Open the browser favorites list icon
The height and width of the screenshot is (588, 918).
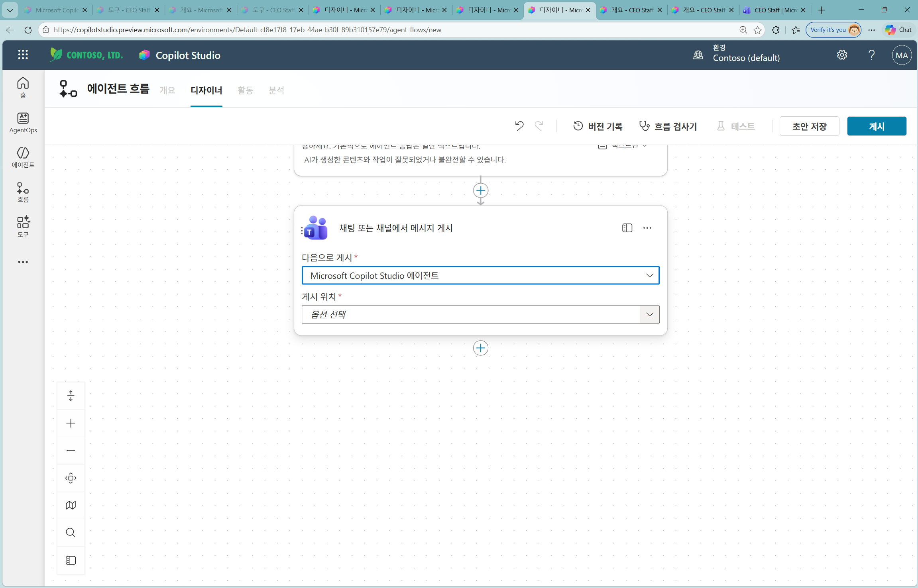(x=796, y=30)
